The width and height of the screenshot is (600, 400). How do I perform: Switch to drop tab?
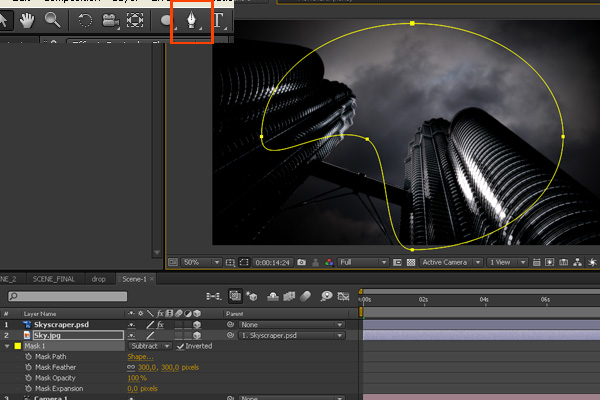click(x=98, y=279)
